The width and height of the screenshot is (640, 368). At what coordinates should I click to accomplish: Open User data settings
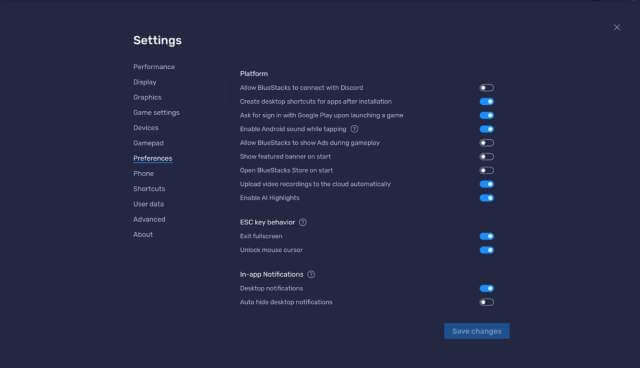pos(149,204)
